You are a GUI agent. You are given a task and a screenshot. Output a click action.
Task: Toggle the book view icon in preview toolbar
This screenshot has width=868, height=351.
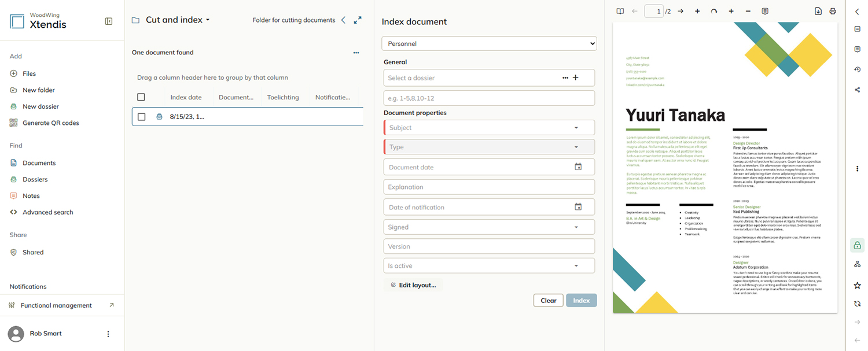pos(620,11)
